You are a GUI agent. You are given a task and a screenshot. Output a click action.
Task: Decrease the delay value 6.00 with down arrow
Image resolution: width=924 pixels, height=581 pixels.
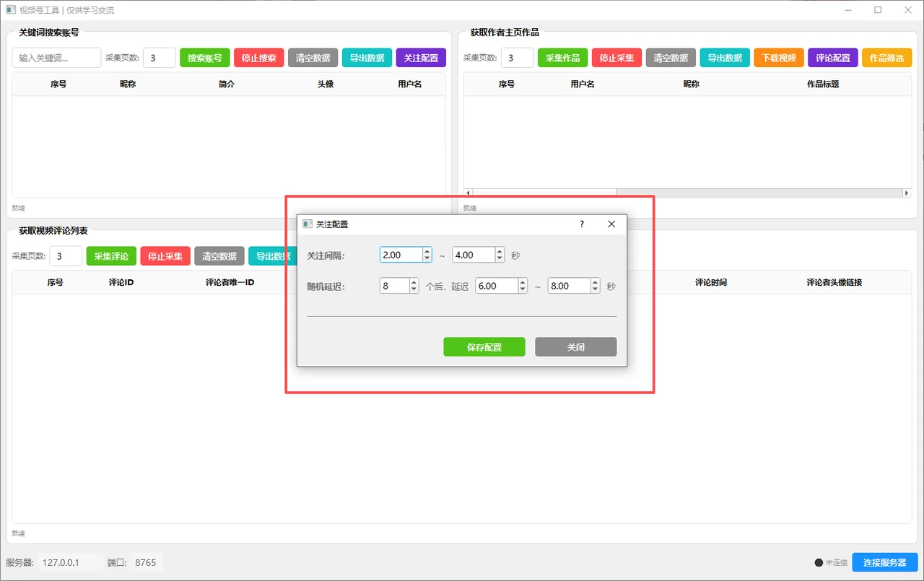coord(523,289)
